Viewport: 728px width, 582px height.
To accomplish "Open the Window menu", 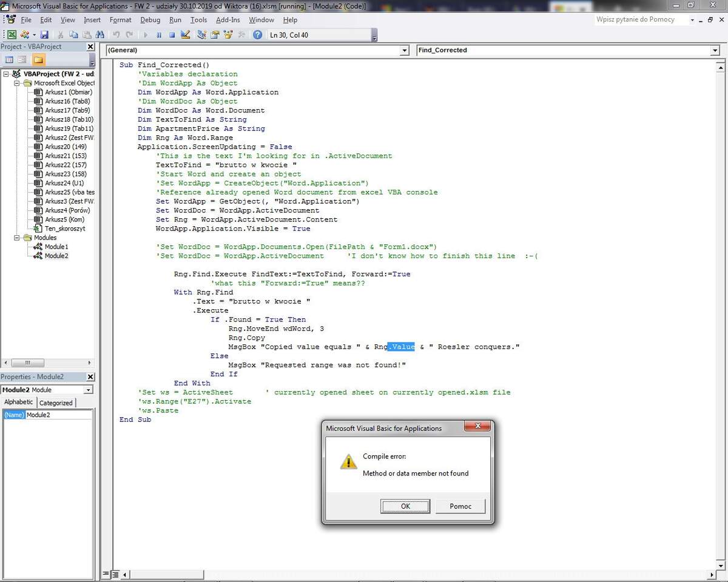I will tap(261, 20).
